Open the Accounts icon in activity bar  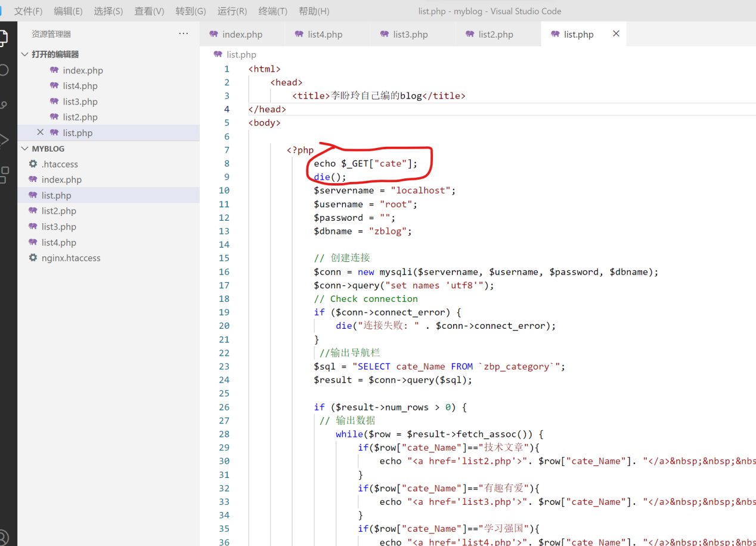(3, 537)
